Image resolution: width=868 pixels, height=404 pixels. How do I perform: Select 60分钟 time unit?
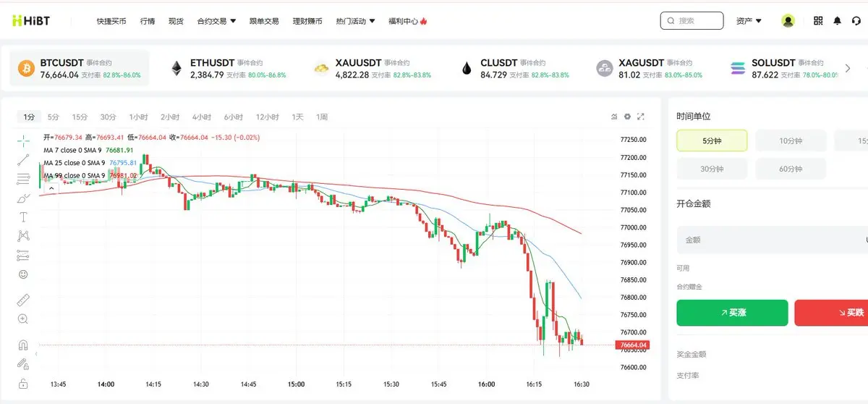(791, 169)
